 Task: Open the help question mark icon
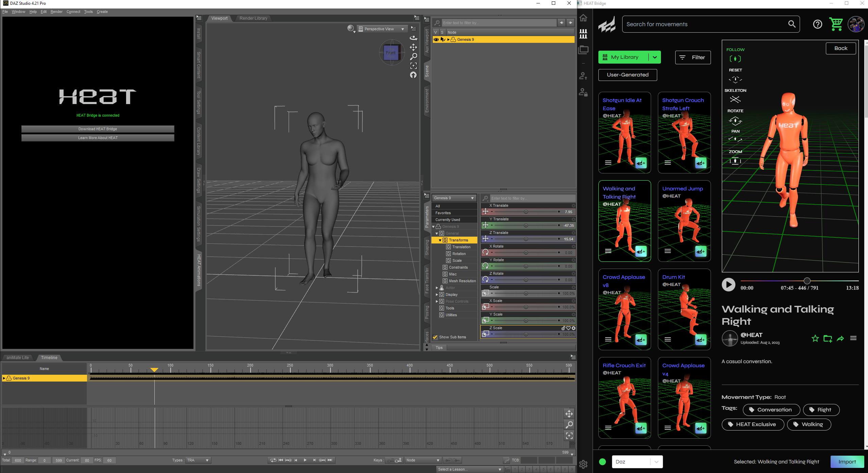click(x=817, y=24)
